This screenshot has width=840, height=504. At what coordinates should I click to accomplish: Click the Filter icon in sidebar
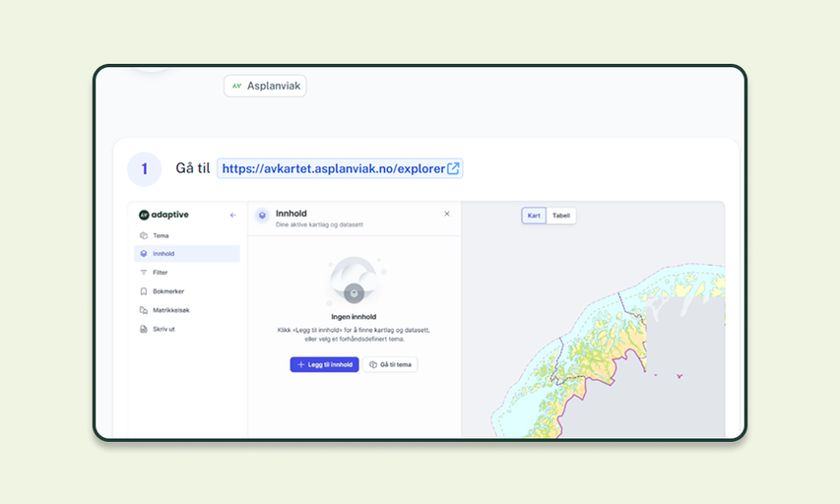[x=144, y=273]
